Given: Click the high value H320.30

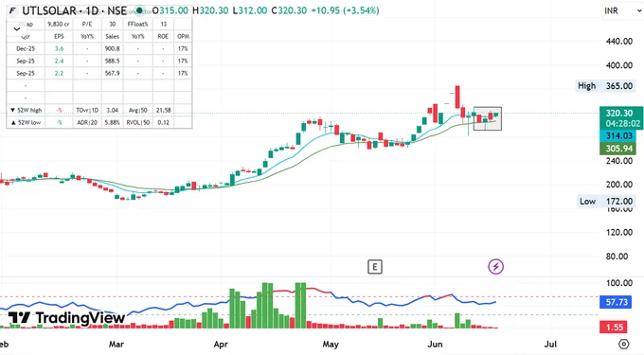Looking at the screenshot, I should [210, 10].
